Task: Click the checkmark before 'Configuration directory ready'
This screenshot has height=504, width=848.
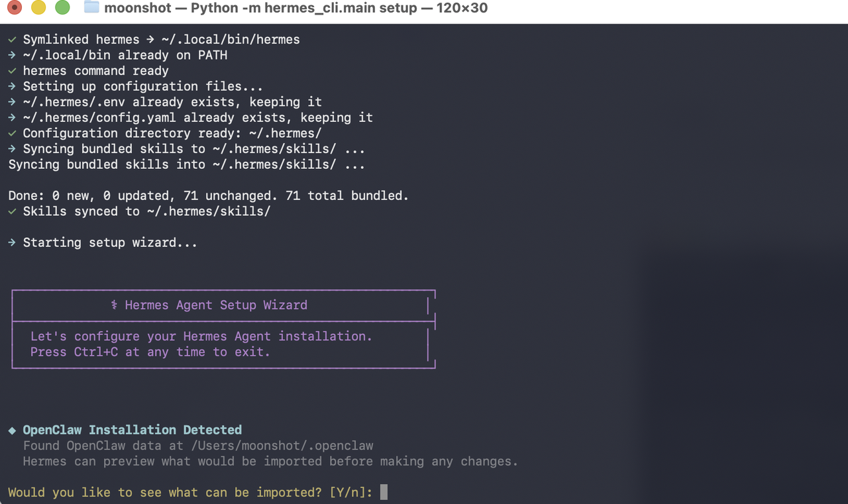Action: (x=11, y=133)
